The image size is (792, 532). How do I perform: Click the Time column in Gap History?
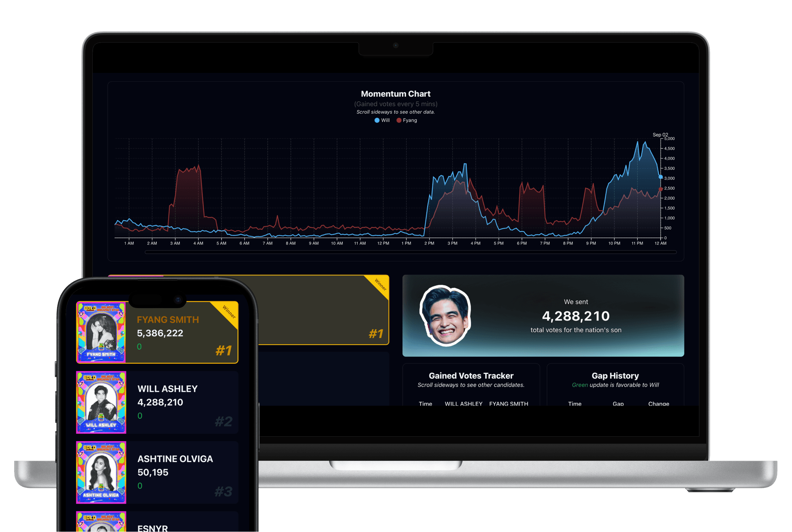click(575, 404)
